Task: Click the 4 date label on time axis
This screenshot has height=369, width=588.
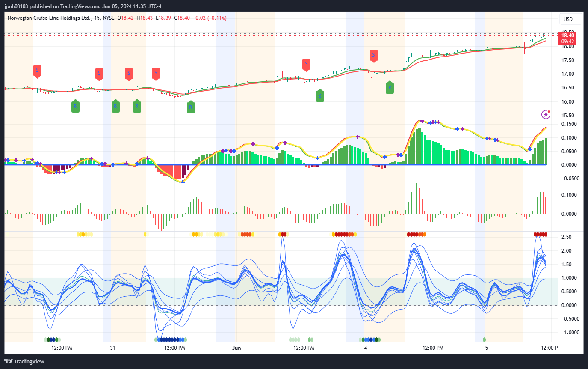Action: [365, 348]
